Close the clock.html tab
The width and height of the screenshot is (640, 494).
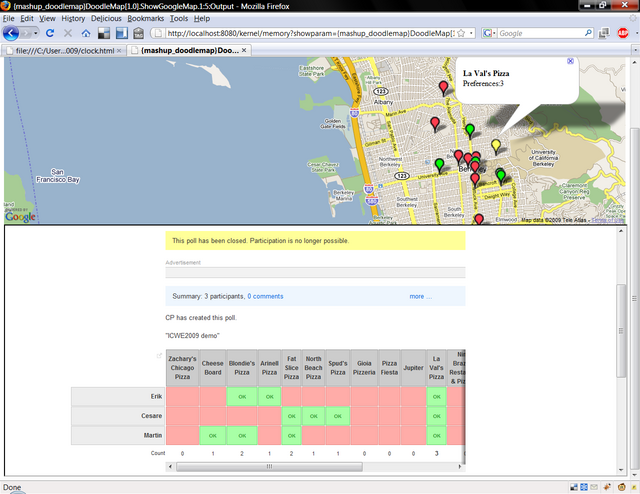point(119,51)
